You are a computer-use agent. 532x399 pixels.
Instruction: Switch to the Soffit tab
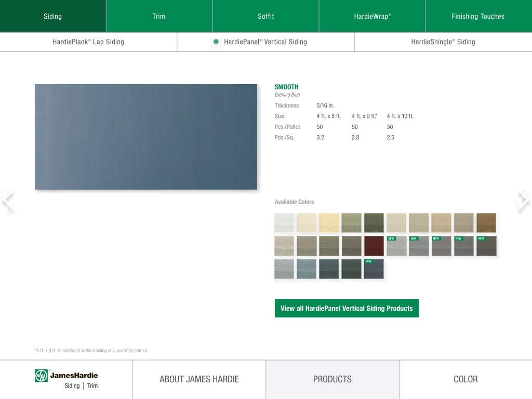(265, 16)
